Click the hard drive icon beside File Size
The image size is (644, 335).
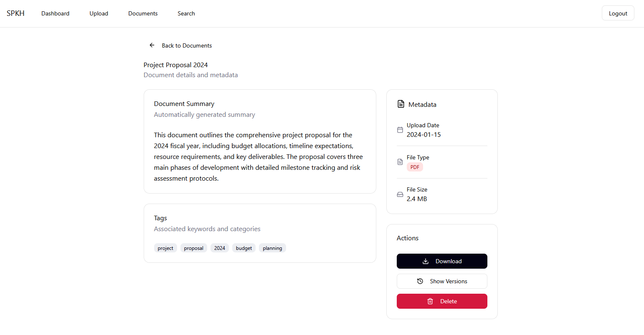pyautogui.click(x=400, y=194)
